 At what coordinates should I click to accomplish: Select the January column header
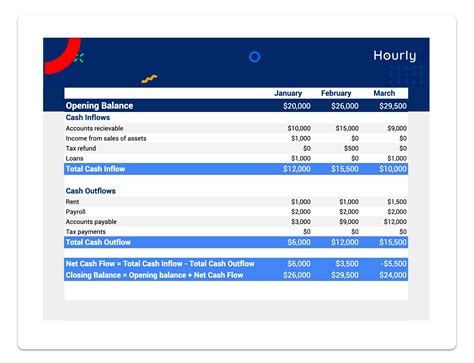pos(288,93)
